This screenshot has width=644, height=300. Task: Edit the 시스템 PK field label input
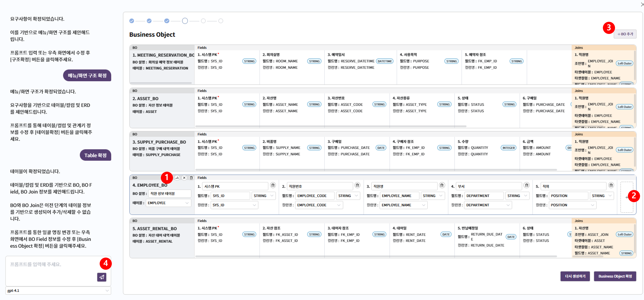(235, 186)
